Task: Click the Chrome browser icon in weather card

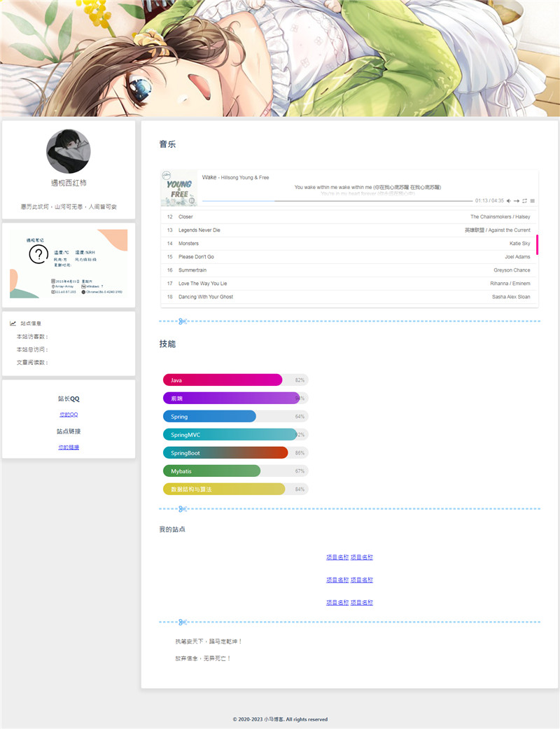Action: pos(84,292)
